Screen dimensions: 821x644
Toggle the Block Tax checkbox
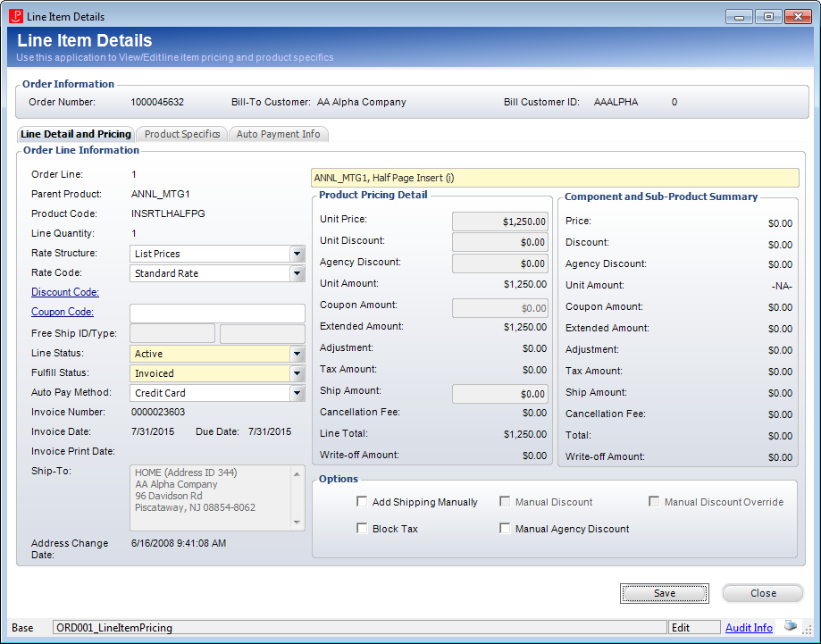pos(362,528)
